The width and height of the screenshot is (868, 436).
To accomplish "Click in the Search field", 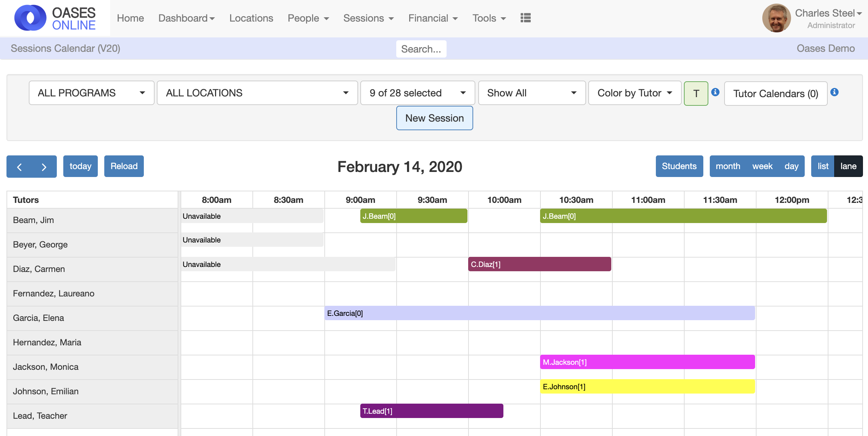I will pos(421,49).
